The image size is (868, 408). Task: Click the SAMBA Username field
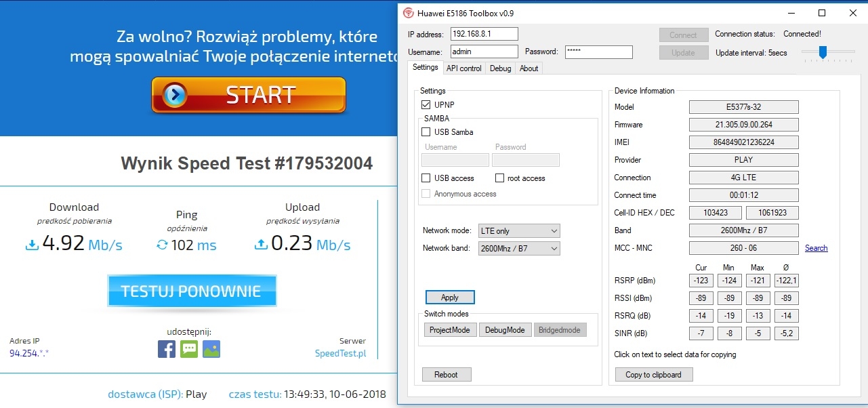(x=455, y=160)
